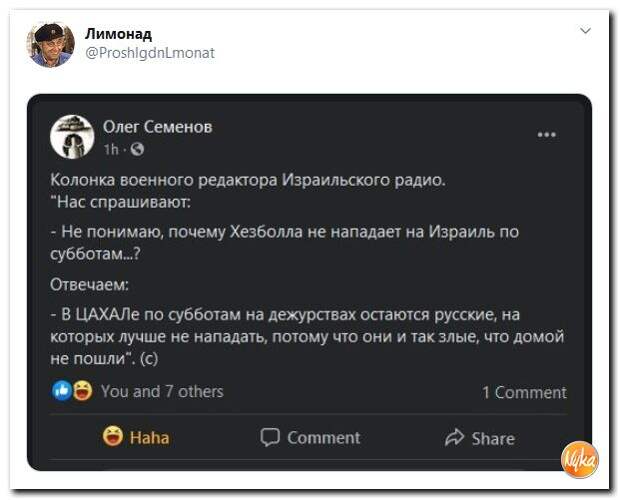
Task: Click the Comment button label
Action: pos(324,438)
